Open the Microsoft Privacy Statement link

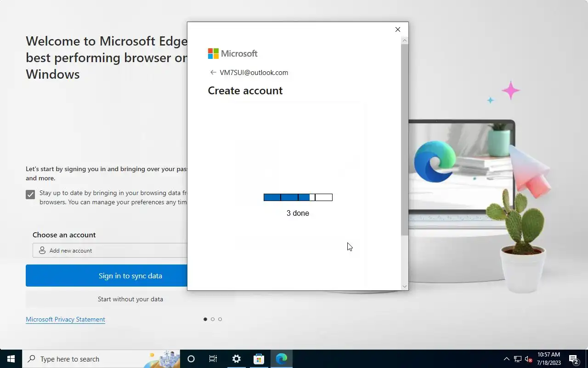65,319
